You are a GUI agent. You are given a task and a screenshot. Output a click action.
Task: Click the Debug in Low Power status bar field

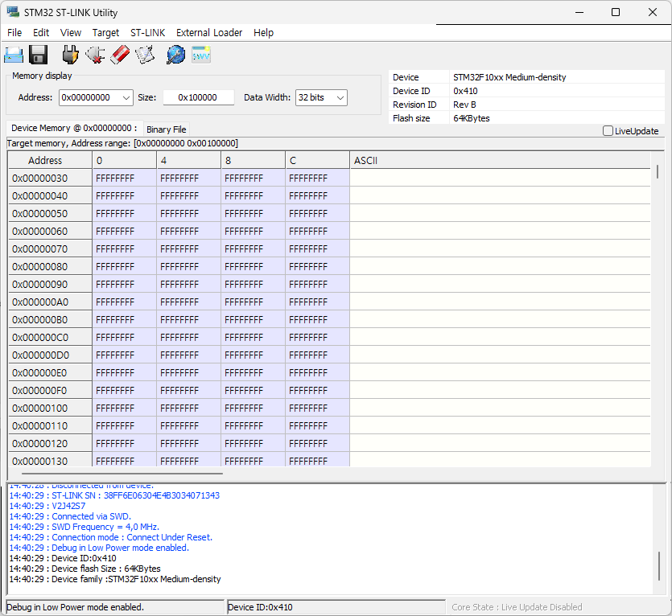[x=115, y=607]
